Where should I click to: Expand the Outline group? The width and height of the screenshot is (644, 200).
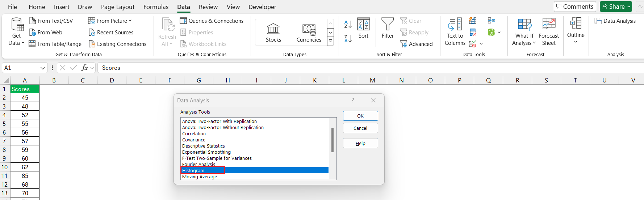click(x=576, y=31)
